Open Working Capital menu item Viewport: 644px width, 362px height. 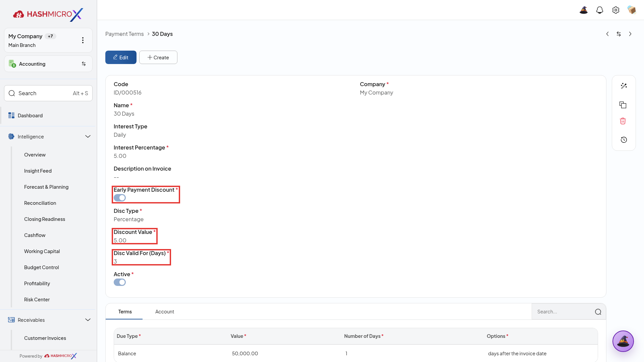point(42,251)
